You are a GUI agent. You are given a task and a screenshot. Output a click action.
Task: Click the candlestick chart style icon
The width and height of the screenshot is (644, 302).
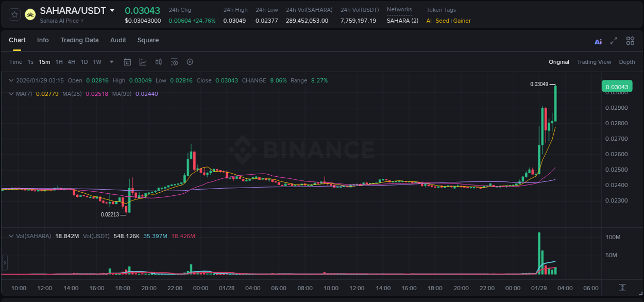click(x=159, y=62)
